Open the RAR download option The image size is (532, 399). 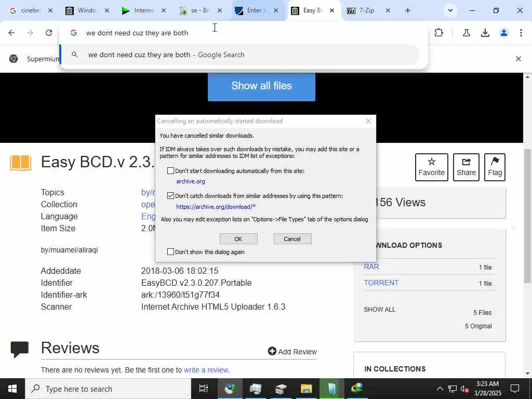click(371, 267)
